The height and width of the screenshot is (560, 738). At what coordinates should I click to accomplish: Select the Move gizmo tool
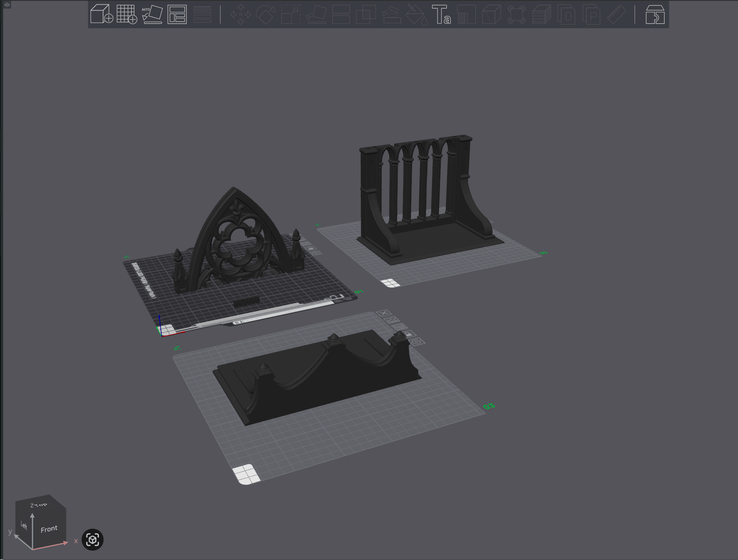click(241, 14)
